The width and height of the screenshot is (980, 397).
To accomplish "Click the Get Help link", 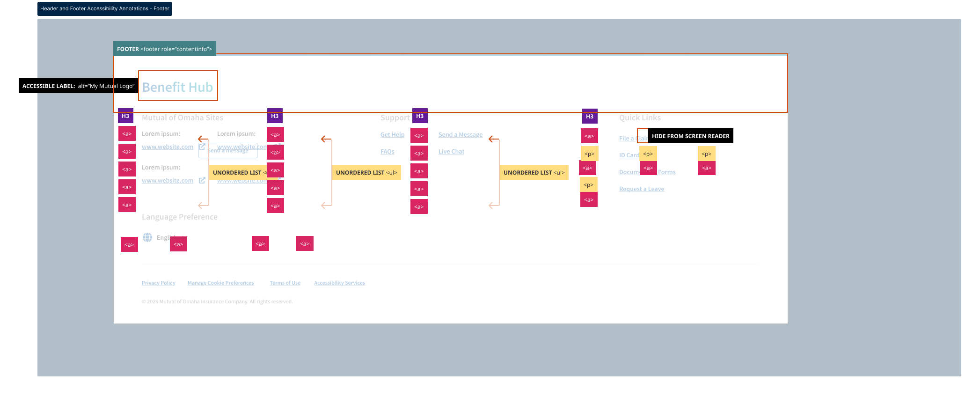I will (x=392, y=134).
